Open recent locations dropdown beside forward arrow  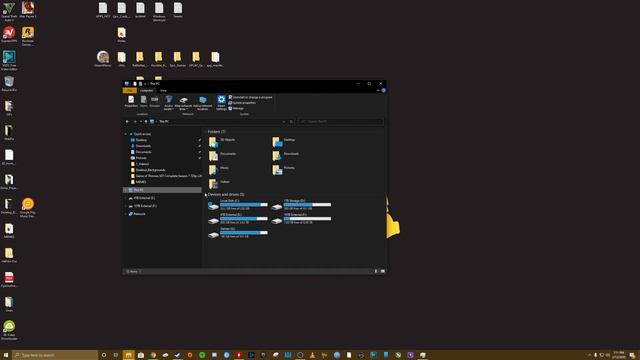pos(141,121)
